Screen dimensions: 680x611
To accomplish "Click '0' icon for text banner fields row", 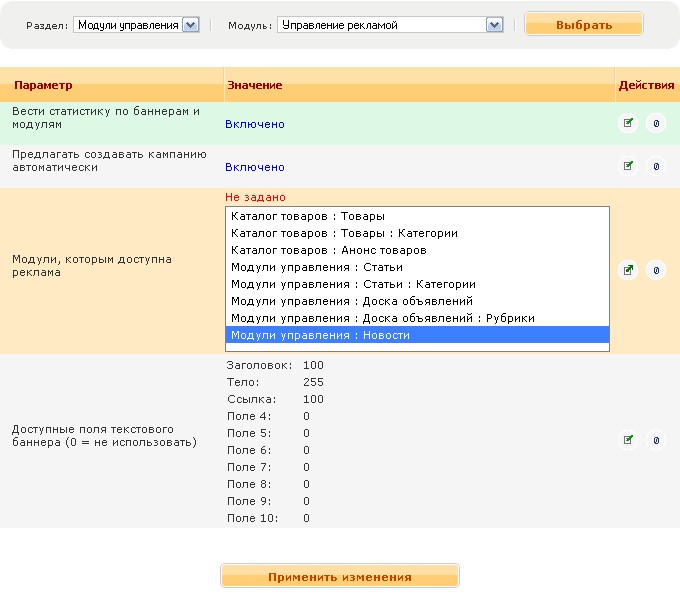I will point(656,439).
